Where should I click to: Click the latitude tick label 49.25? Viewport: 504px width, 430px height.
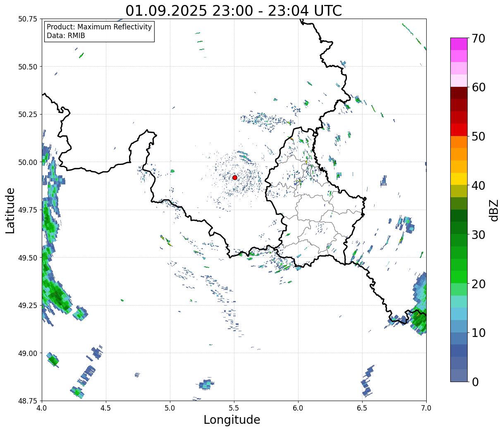[x=28, y=306]
